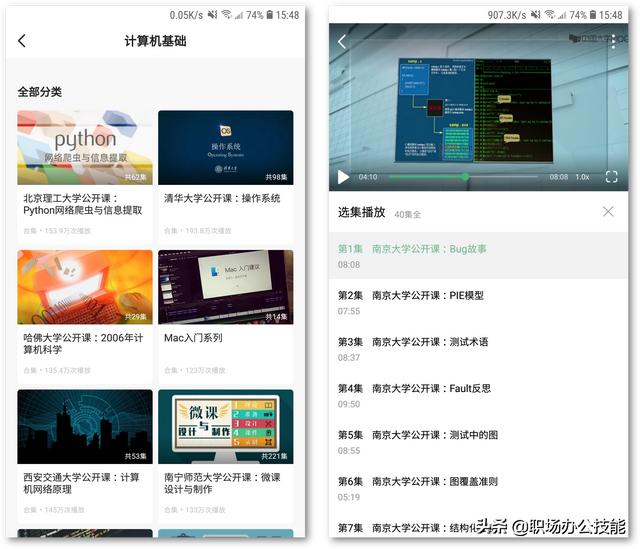Tap the 15:48 clock in right status bar
640x549 pixels.
pyautogui.click(x=611, y=15)
